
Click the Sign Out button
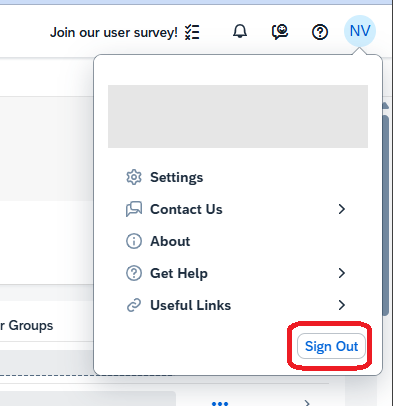tap(331, 346)
